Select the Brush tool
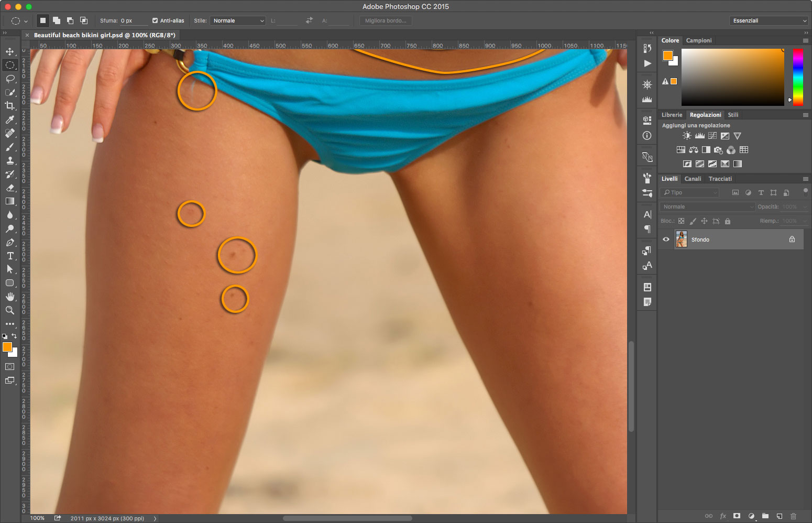The height and width of the screenshot is (523, 812). tap(10, 147)
